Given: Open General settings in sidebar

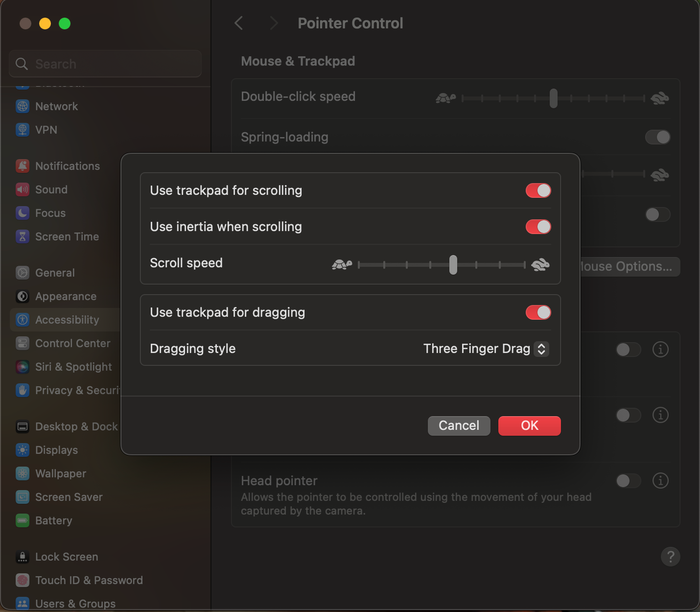Looking at the screenshot, I should (x=55, y=273).
